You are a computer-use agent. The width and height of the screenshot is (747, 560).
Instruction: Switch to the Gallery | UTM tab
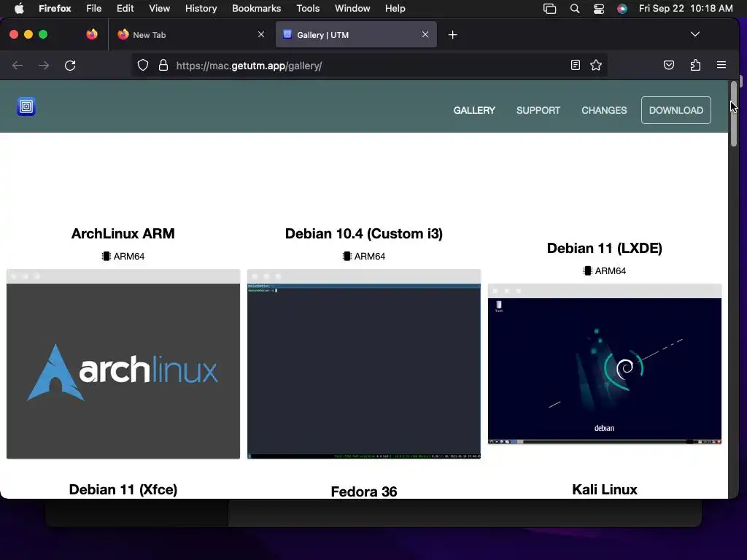tap(356, 34)
